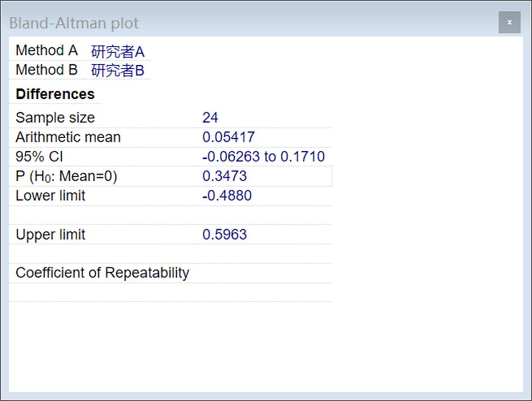Click the 研究者A variable name
532x401 pixels.
pyautogui.click(x=118, y=52)
